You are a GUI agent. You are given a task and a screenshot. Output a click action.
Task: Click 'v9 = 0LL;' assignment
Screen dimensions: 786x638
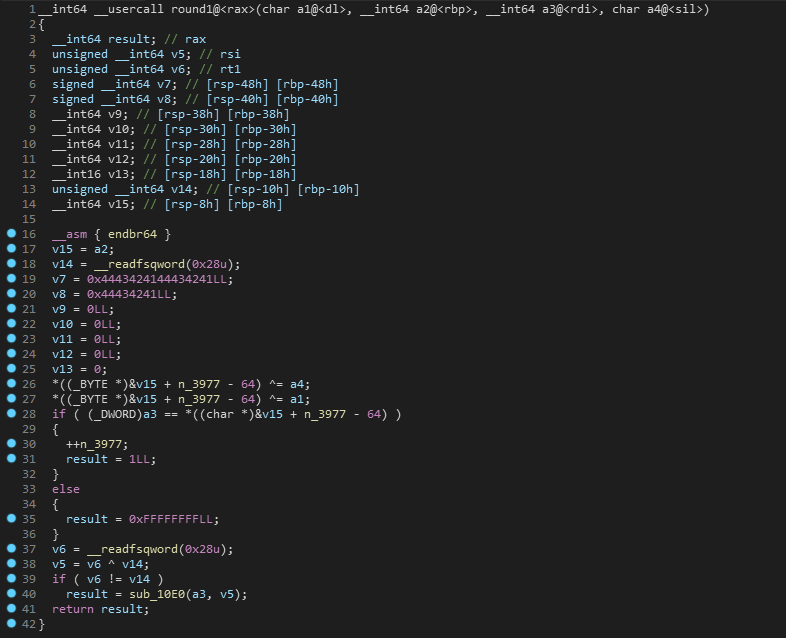(83, 309)
